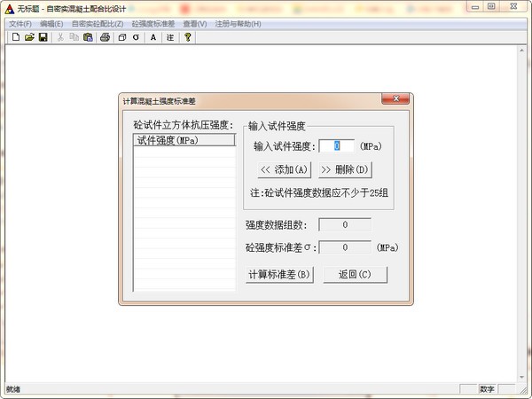Open the 自密实砼配比(Z) menu

tap(98, 24)
